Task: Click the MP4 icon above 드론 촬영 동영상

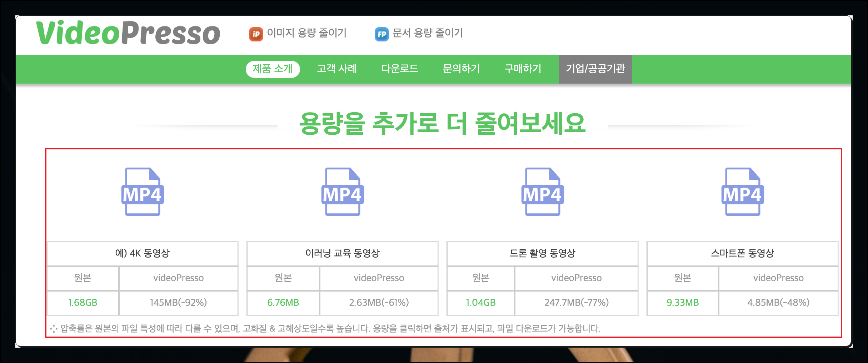Action: (x=543, y=192)
